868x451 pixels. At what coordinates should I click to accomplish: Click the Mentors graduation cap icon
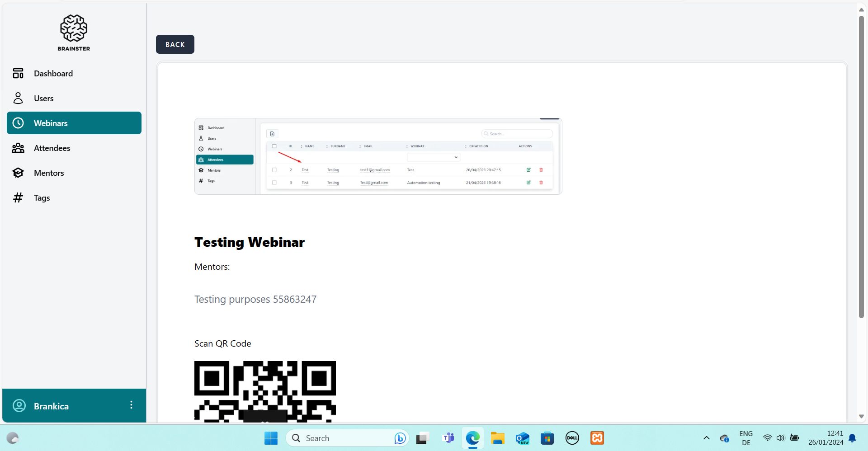coord(18,173)
